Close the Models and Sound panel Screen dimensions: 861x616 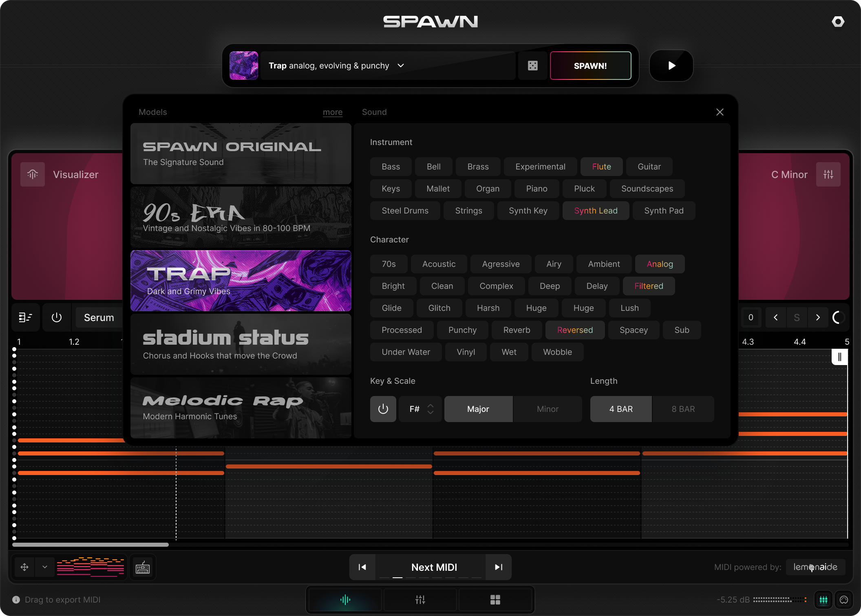(720, 112)
